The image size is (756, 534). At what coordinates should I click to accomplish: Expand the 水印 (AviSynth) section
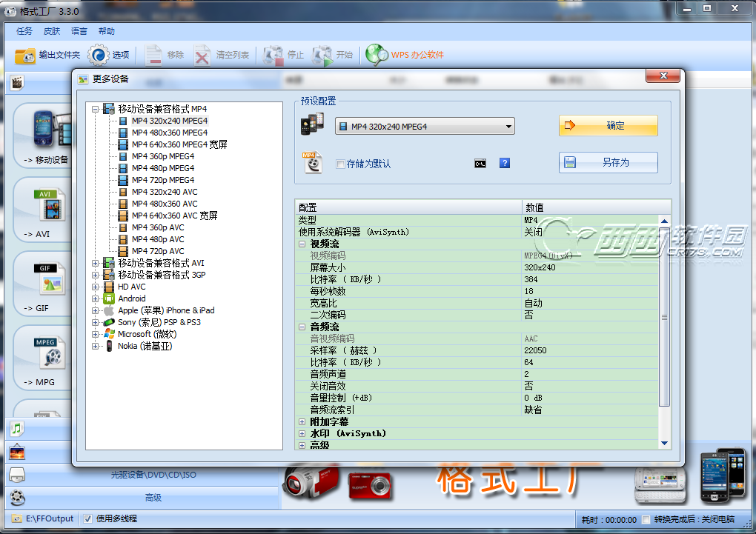click(302, 434)
